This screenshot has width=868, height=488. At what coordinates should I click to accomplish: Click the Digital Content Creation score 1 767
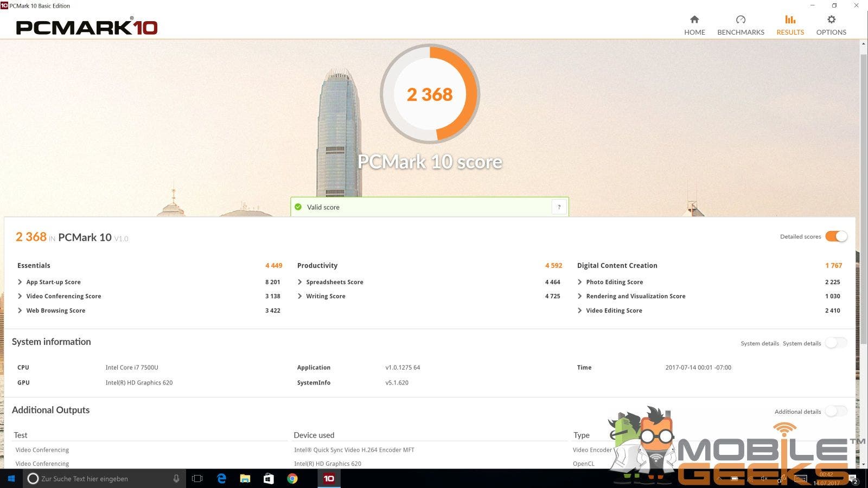coord(834,266)
